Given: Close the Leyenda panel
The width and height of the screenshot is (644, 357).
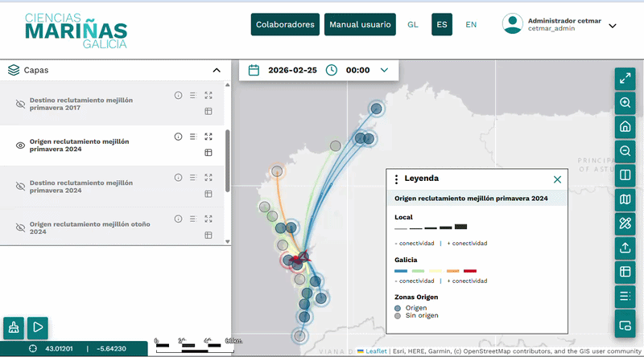Looking at the screenshot, I should tap(557, 179).
